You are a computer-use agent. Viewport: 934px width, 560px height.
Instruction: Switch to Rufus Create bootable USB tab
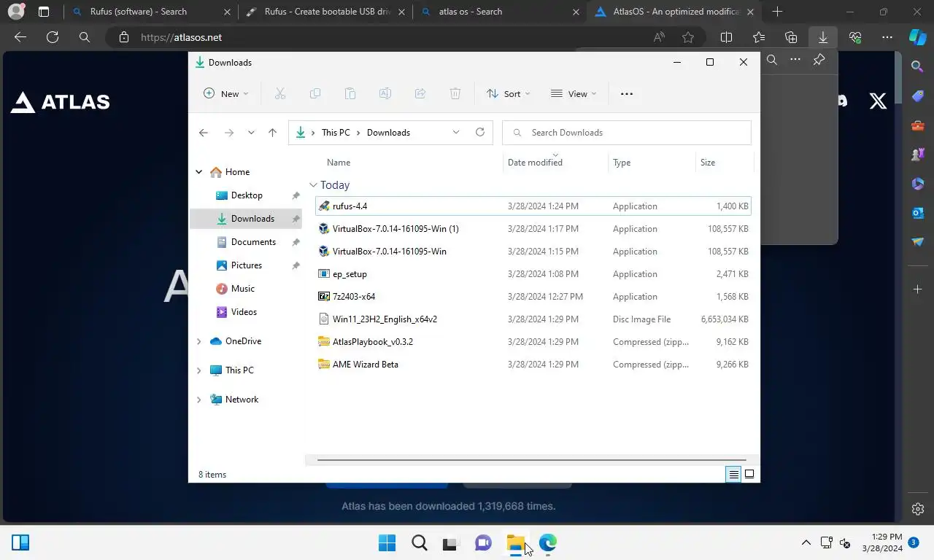[325, 12]
